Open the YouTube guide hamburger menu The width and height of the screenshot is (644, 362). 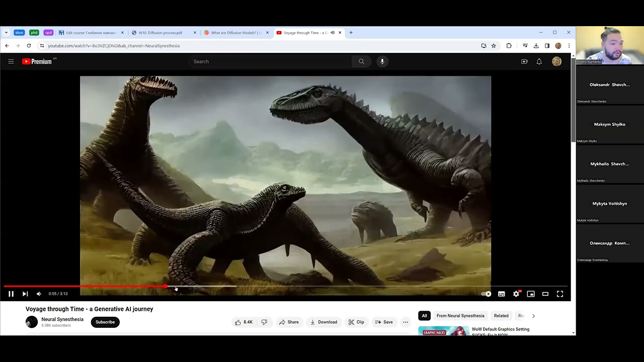coord(11,61)
